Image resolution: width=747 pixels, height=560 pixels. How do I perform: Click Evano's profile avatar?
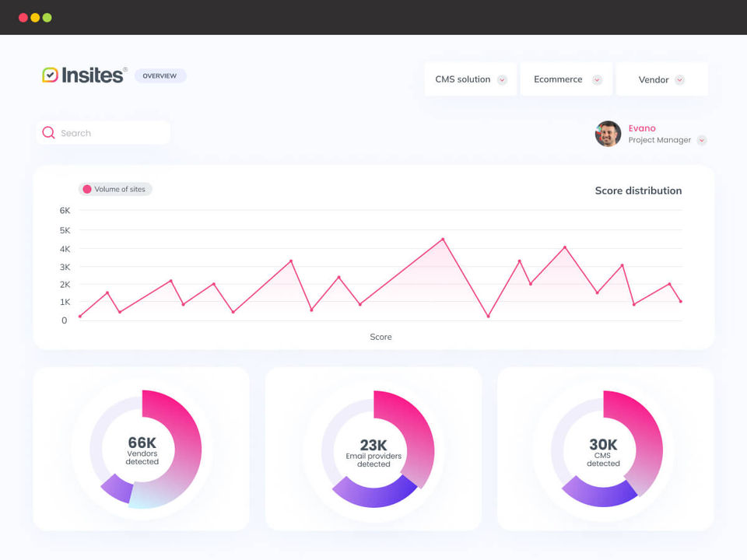click(608, 134)
